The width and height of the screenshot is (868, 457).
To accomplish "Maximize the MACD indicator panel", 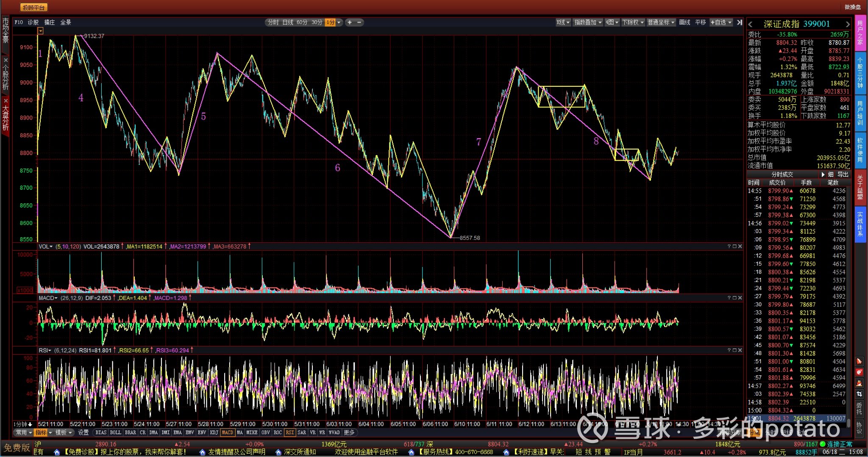I will [x=734, y=298].
